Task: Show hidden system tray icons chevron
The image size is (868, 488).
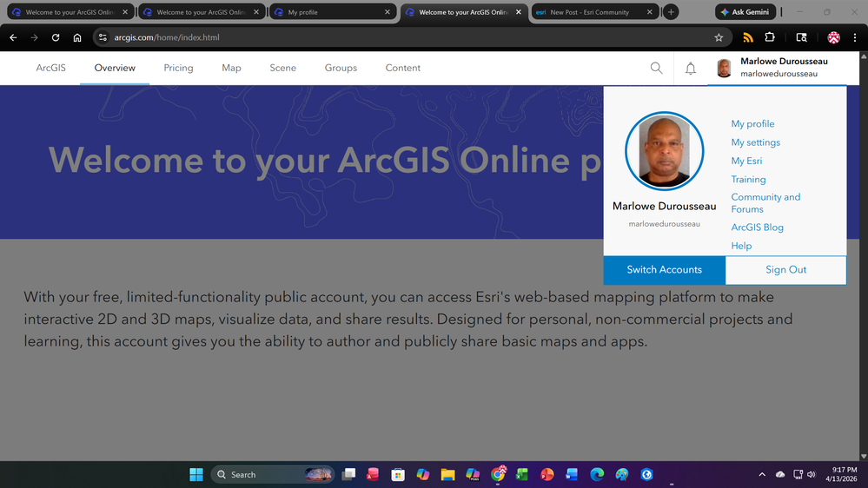Action: pyautogui.click(x=762, y=475)
